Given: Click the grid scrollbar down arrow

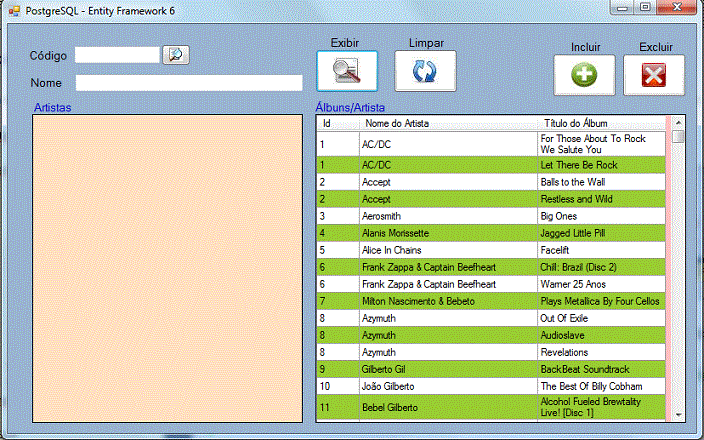Looking at the screenshot, I should [x=678, y=415].
